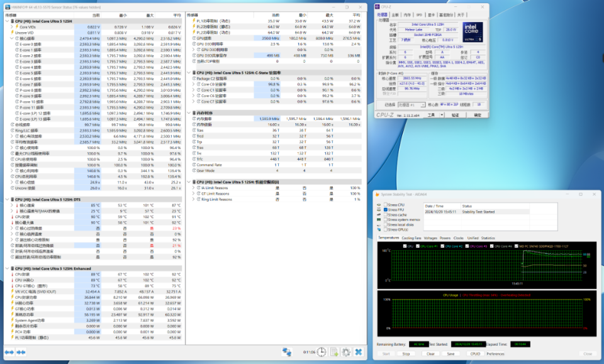The image size is (604, 364).
Task: Collapse the CPU [#0] Enhanced sensor group
Action: [8, 268]
